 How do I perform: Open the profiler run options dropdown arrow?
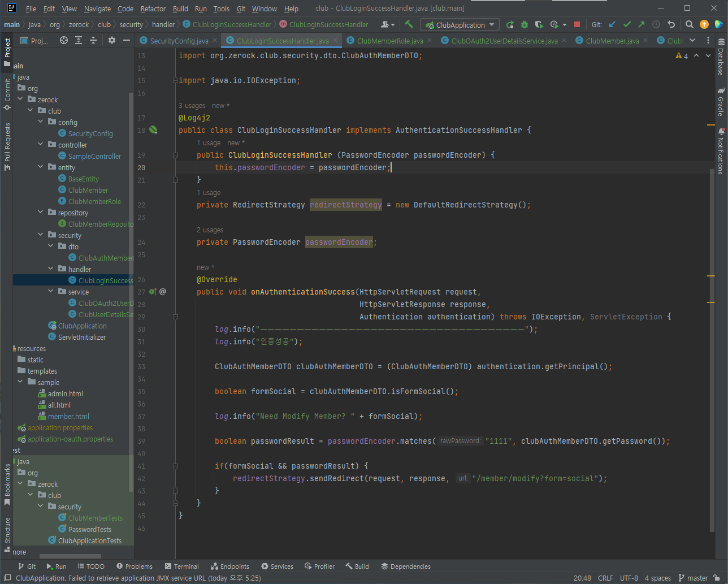pyautogui.click(x=565, y=25)
